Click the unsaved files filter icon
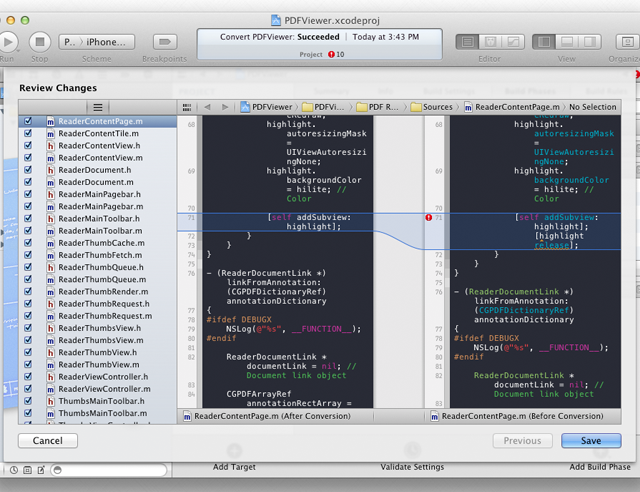 pos(41,470)
